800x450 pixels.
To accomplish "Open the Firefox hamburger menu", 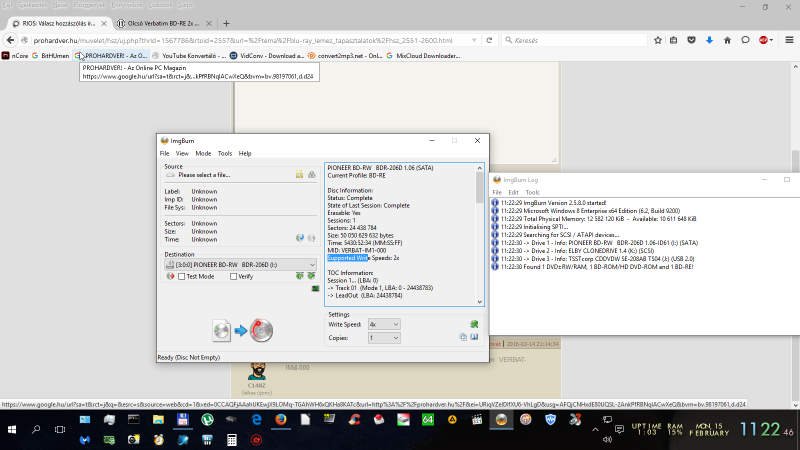I will [789, 40].
